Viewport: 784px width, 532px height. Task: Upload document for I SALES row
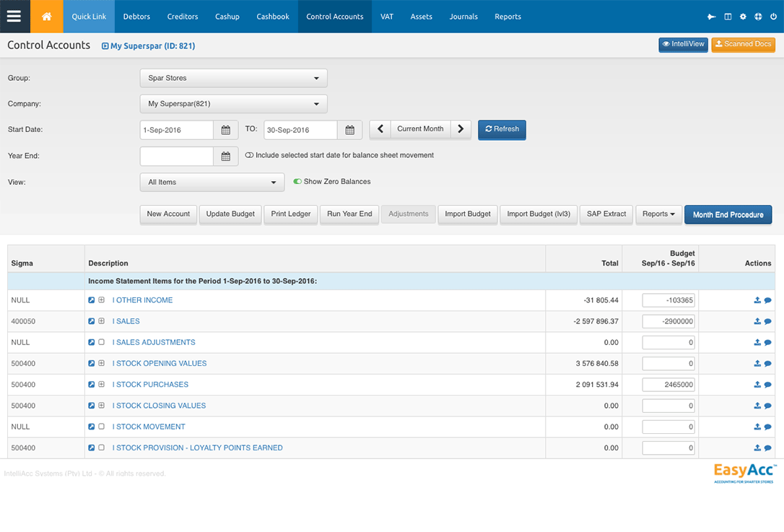pos(757,321)
